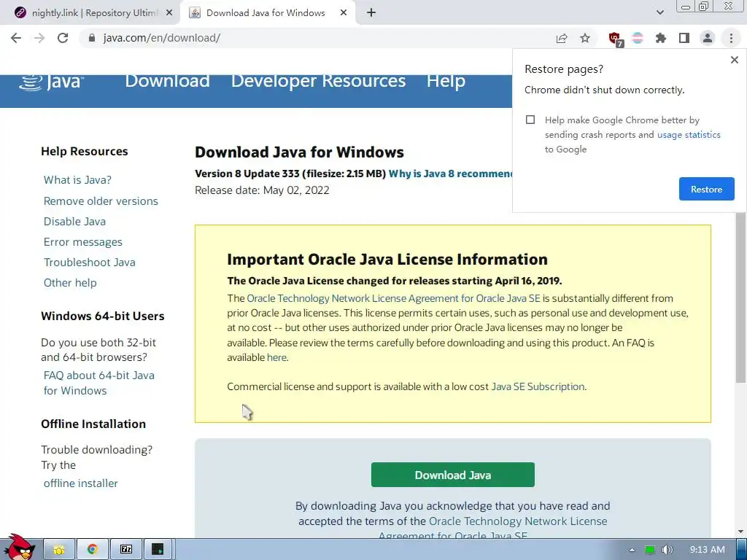Click the taskbar clock showing 9:13 AM
Screen dimensions: 747x560
tap(708, 550)
